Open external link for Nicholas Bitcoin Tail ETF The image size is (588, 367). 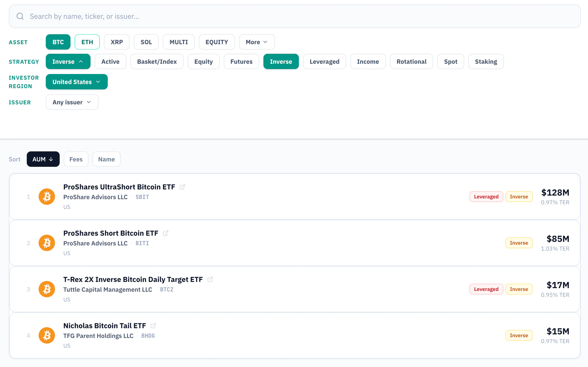coord(153,326)
